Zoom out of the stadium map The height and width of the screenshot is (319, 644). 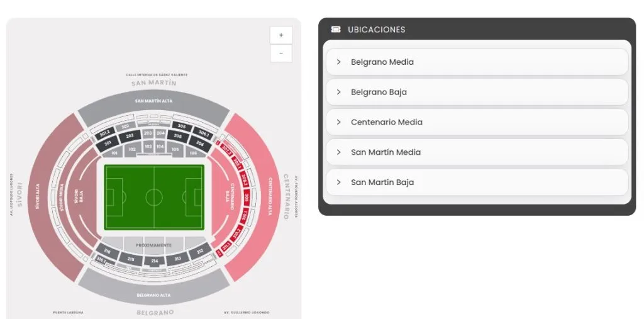point(280,53)
